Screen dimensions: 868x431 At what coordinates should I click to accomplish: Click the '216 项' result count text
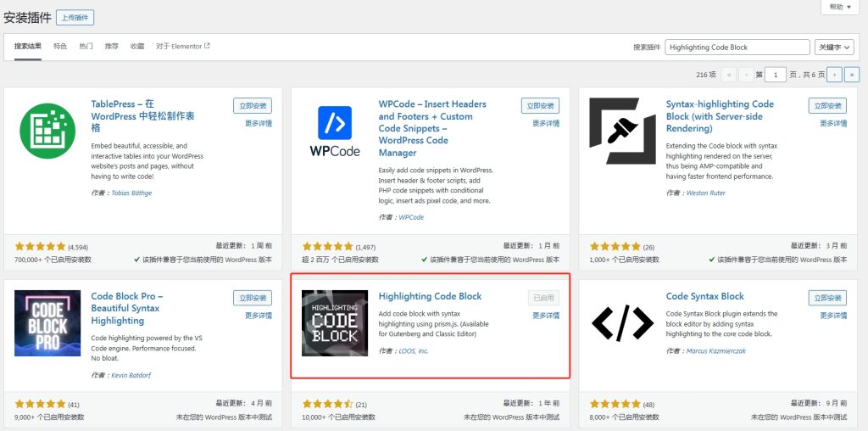pyautogui.click(x=706, y=75)
